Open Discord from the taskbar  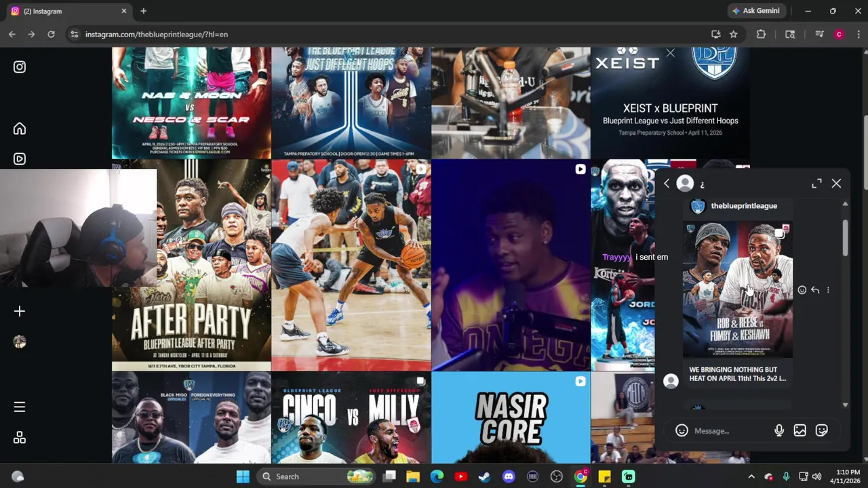point(509,476)
